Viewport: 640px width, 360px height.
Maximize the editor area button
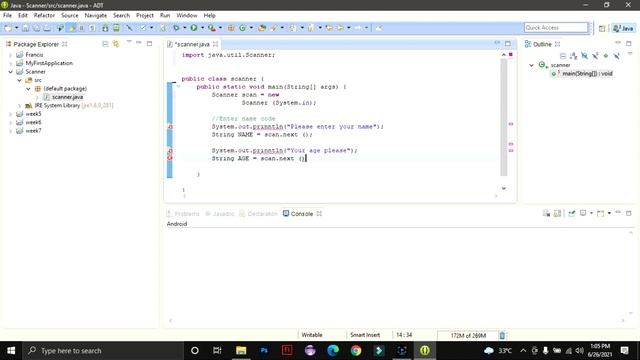tap(508, 44)
